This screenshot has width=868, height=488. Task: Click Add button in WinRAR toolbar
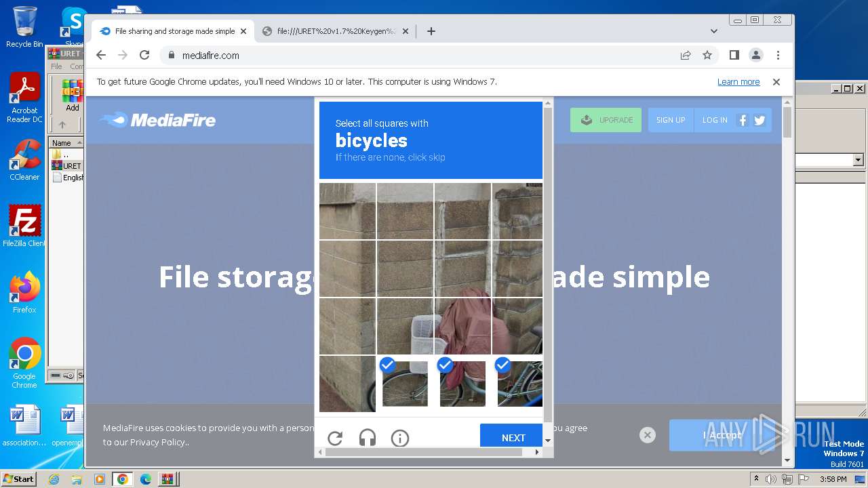(x=72, y=96)
